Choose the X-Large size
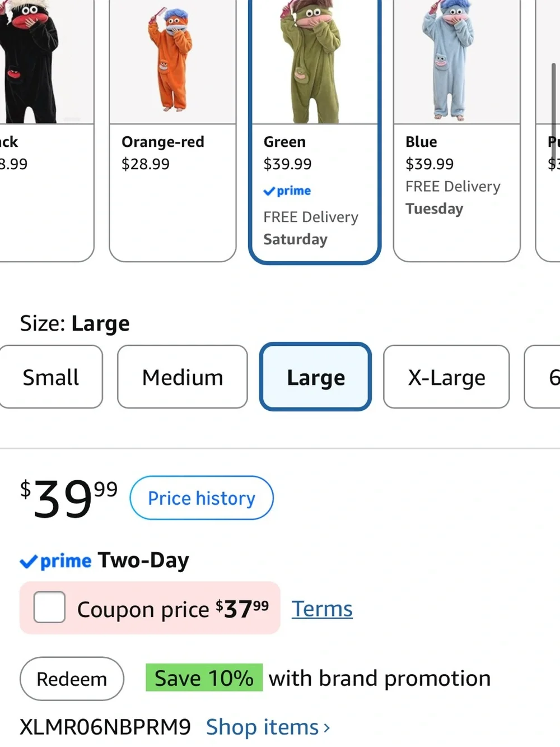560x747 pixels. tap(446, 377)
